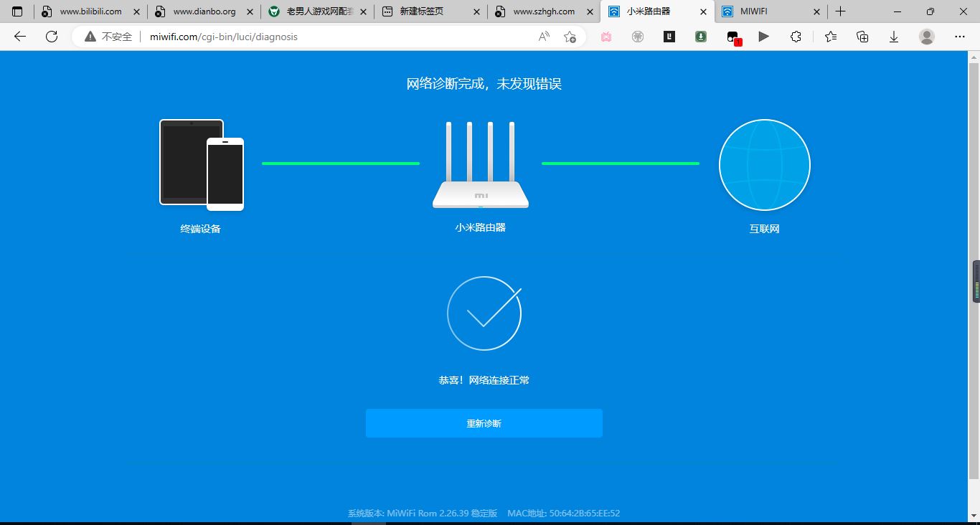Image resolution: width=980 pixels, height=525 pixels.
Task: Go back to previous page
Action: click(20, 37)
